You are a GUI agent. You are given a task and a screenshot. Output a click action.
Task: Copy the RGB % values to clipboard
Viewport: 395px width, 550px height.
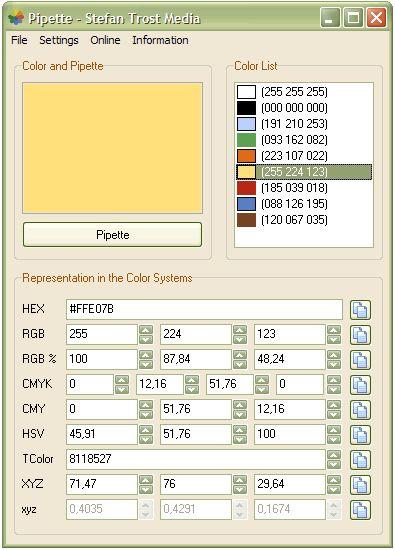coord(360,360)
